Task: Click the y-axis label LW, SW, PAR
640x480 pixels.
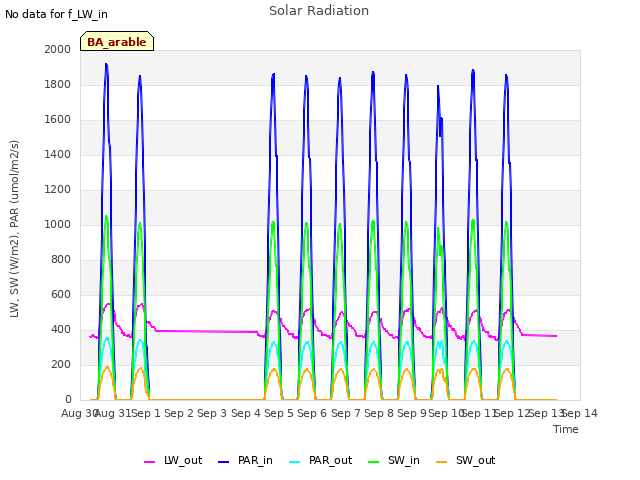Action: click(14, 229)
